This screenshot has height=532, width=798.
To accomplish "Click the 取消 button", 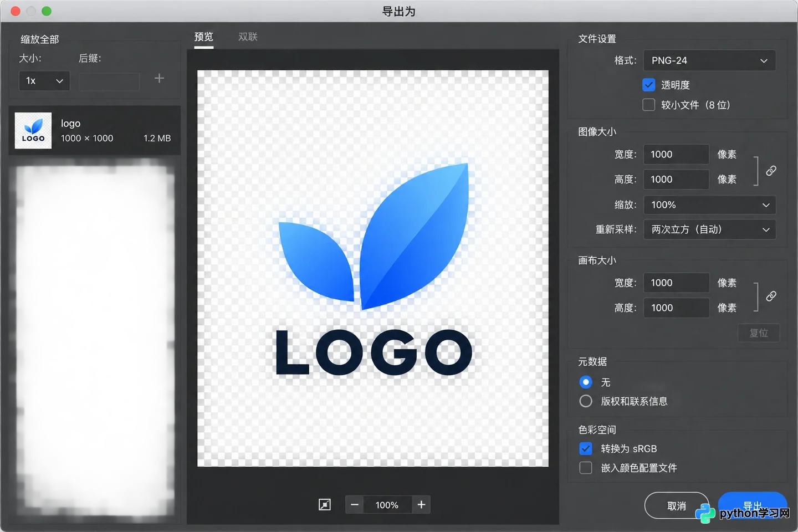I will pos(677,505).
